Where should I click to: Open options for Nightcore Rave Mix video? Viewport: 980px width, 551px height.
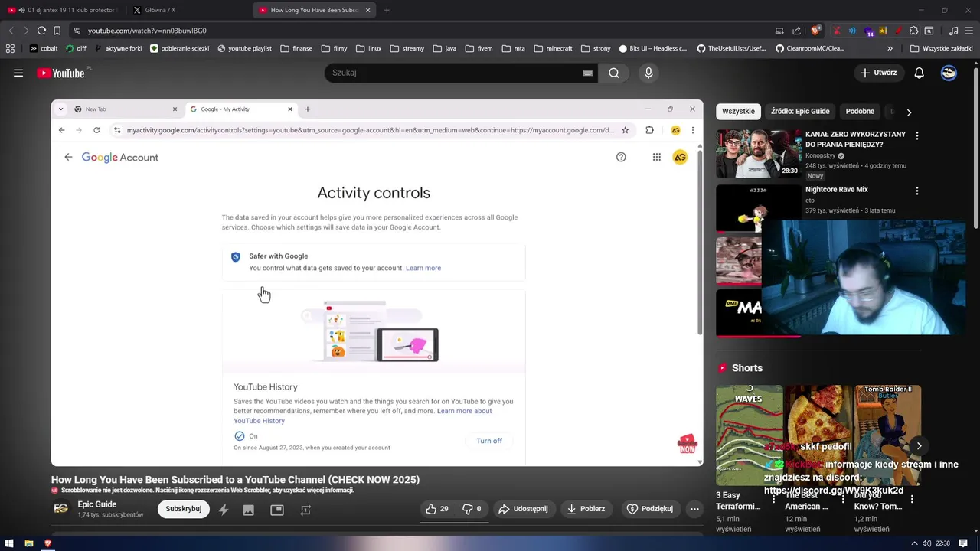pos(916,191)
